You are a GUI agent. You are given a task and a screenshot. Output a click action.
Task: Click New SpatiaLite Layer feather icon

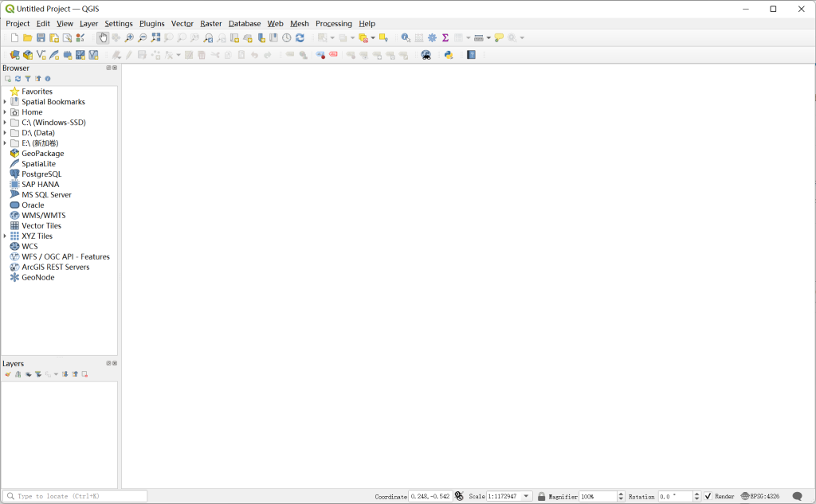[54, 55]
